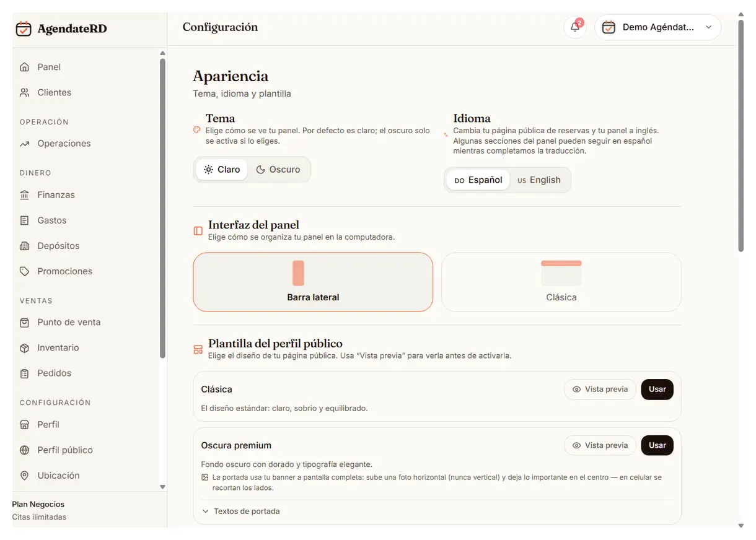Image resolution: width=756 pixels, height=540 pixels.
Task: Select the Claro theme option
Action: [x=222, y=170]
